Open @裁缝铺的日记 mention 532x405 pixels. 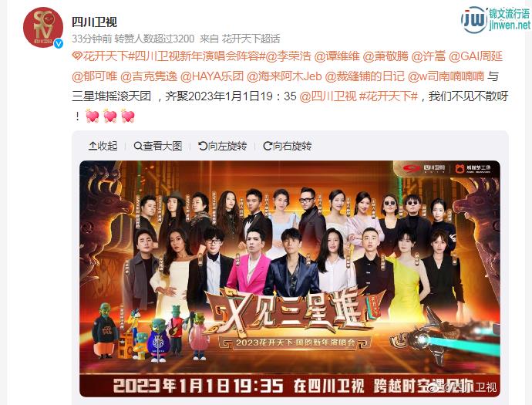pyautogui.click(x=365, y=76)
